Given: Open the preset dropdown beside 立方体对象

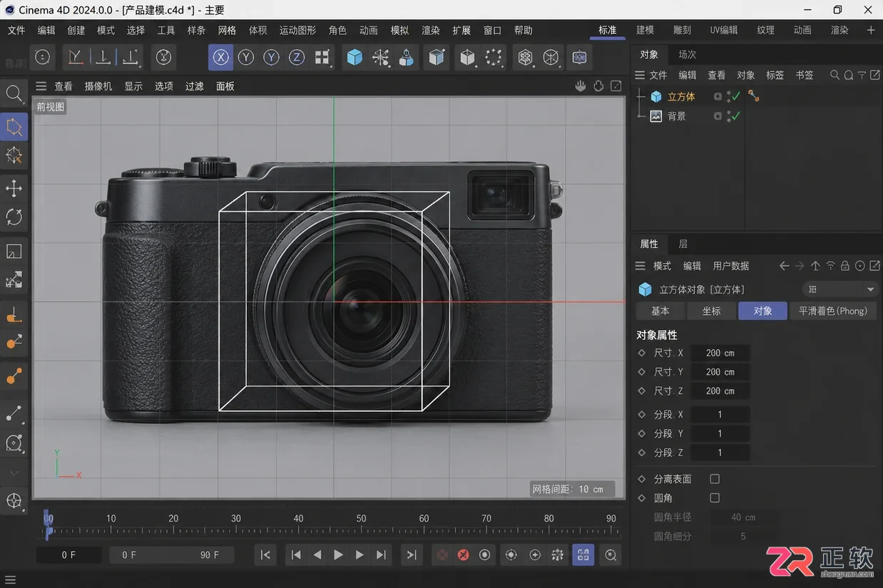Looking at the screenshot, I should (841, 289).
